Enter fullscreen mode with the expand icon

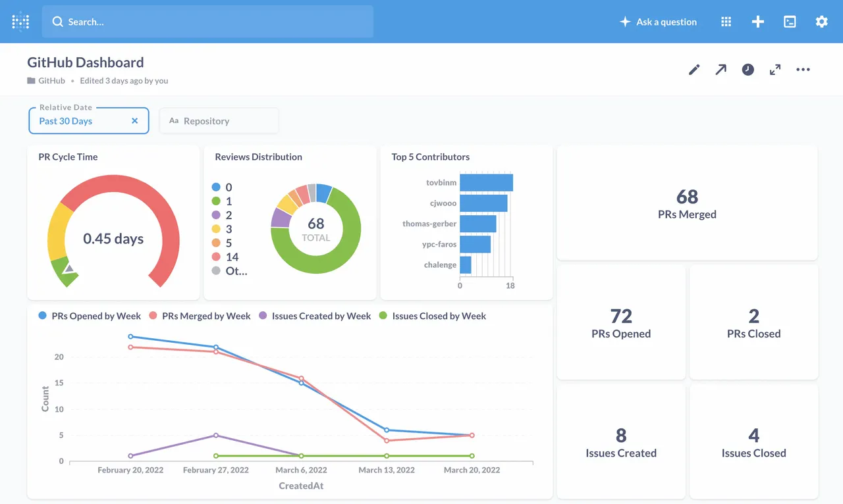click(775, 69)
